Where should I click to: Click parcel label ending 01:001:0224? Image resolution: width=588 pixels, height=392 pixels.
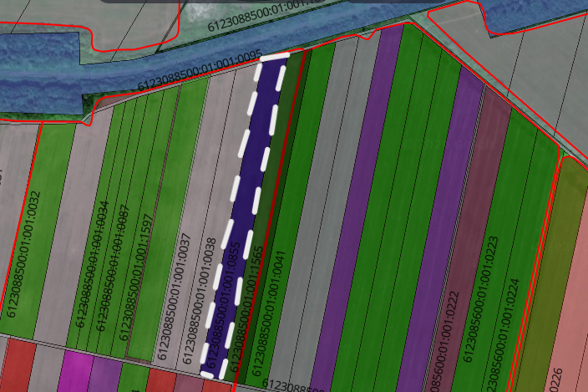(x=503, y=335)
